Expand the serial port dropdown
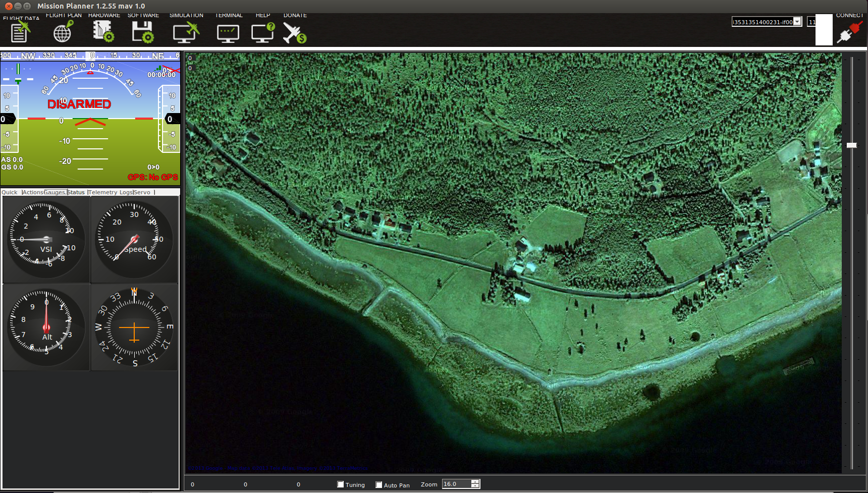This screenshot has width=868, height=493. (797, 22)
